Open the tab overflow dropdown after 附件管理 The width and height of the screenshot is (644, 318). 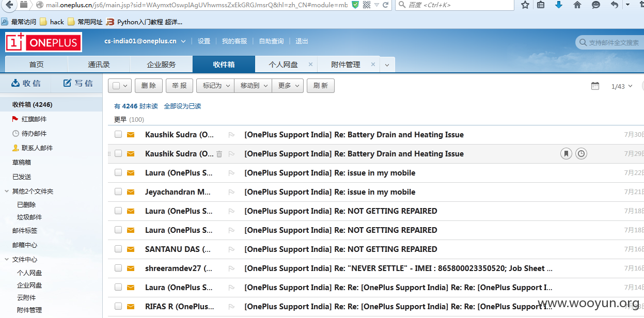point(387,65)
